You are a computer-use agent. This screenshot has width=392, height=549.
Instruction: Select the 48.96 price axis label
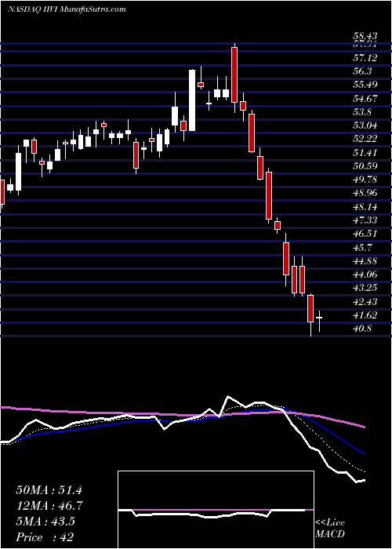pyautogui.click(x=365, y=193)
